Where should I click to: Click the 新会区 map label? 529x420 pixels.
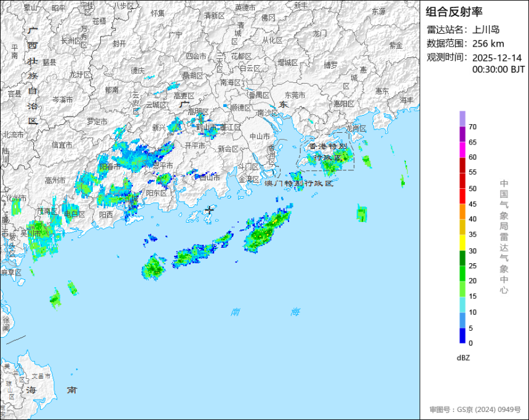[x=228, y=149]
